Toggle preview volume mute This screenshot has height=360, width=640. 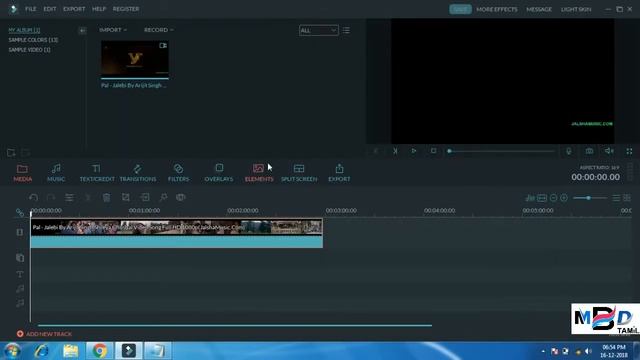tap(609, 151)
